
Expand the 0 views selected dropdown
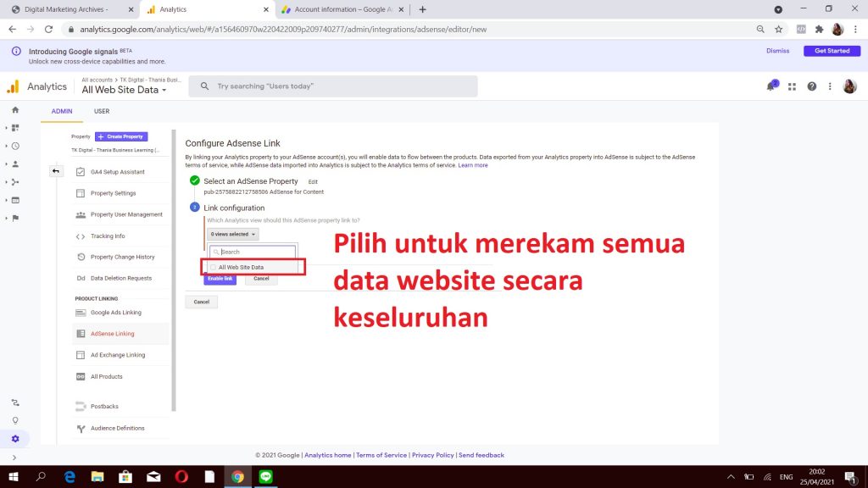click(233, 234)
